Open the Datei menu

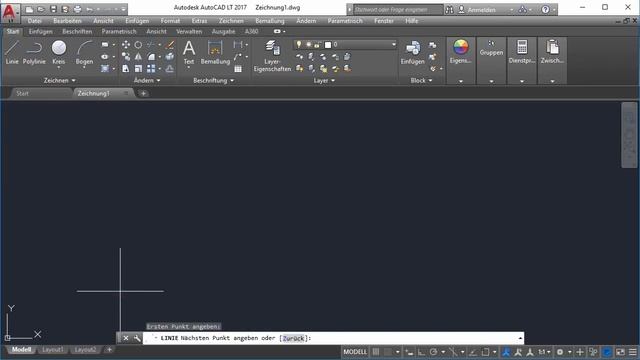(x=34, y=21)
